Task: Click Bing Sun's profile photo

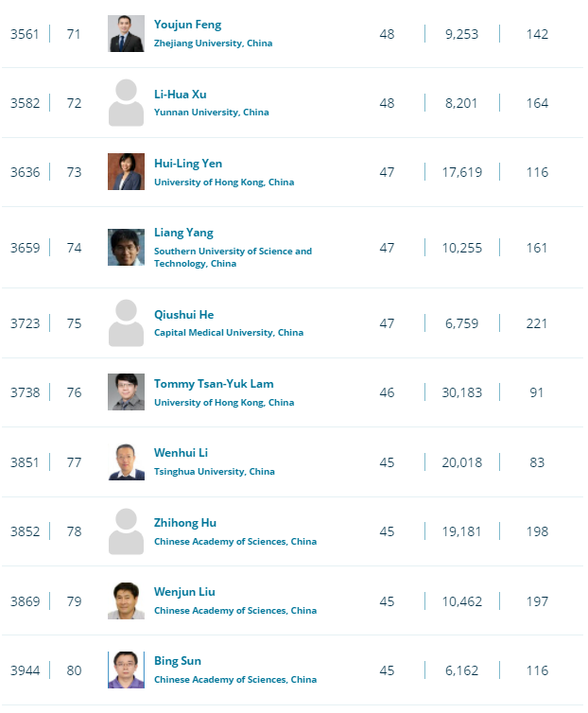Action: [x=126, y=670]
